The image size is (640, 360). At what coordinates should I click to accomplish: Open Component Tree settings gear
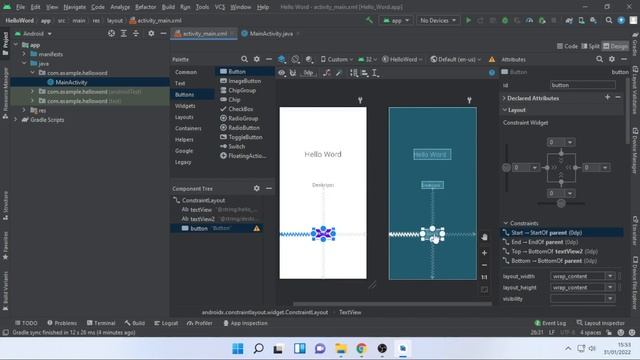[x=256, y=188]
